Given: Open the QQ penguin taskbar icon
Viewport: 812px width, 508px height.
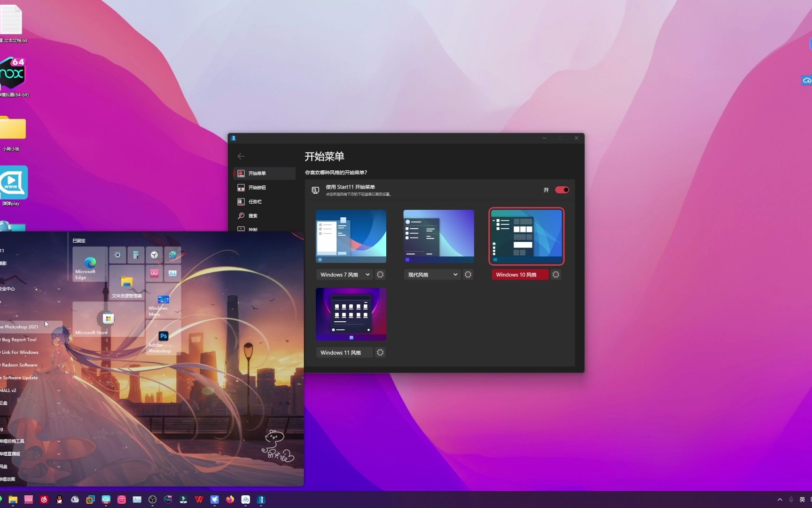Looking at the screenshot, I should click(x=59, y=500).
